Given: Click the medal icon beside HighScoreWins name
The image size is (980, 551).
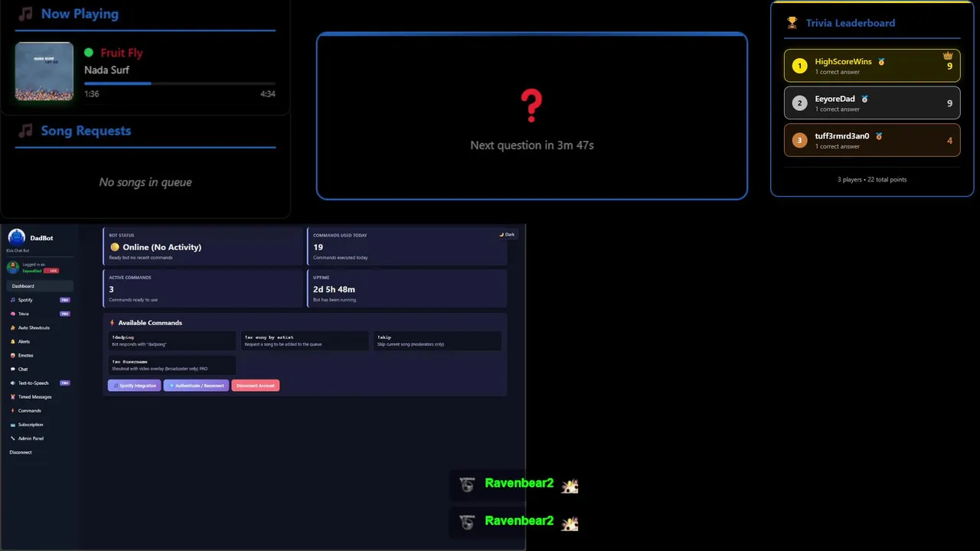Looking at the screenshot, I should pyautogui.click(x=881, y=61).
